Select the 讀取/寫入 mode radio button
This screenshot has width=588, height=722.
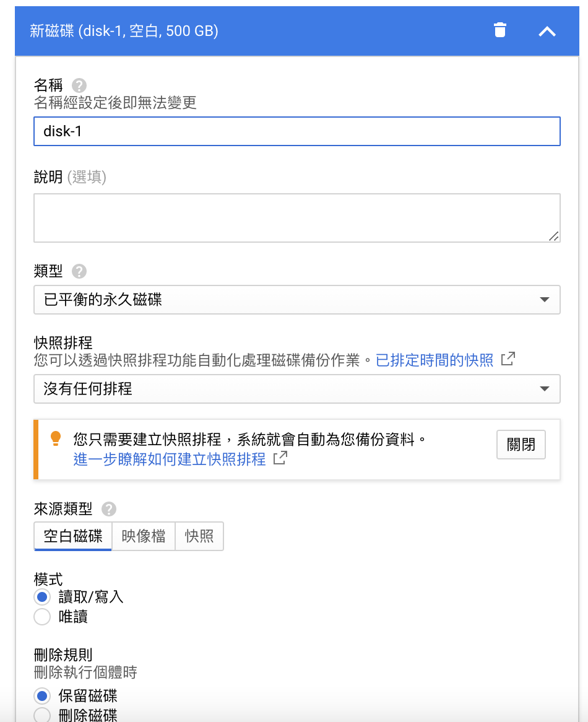[x=42, y=597]
